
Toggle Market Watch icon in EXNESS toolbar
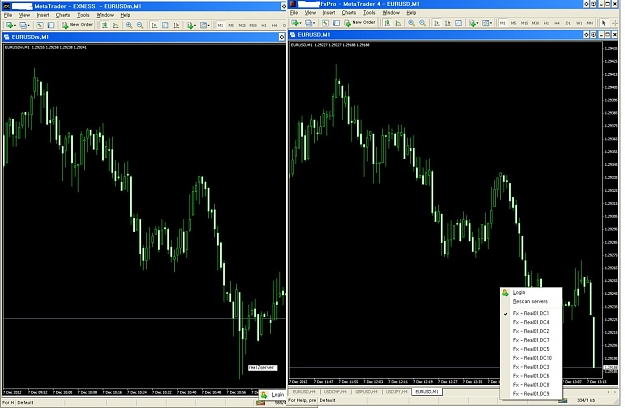39,25
